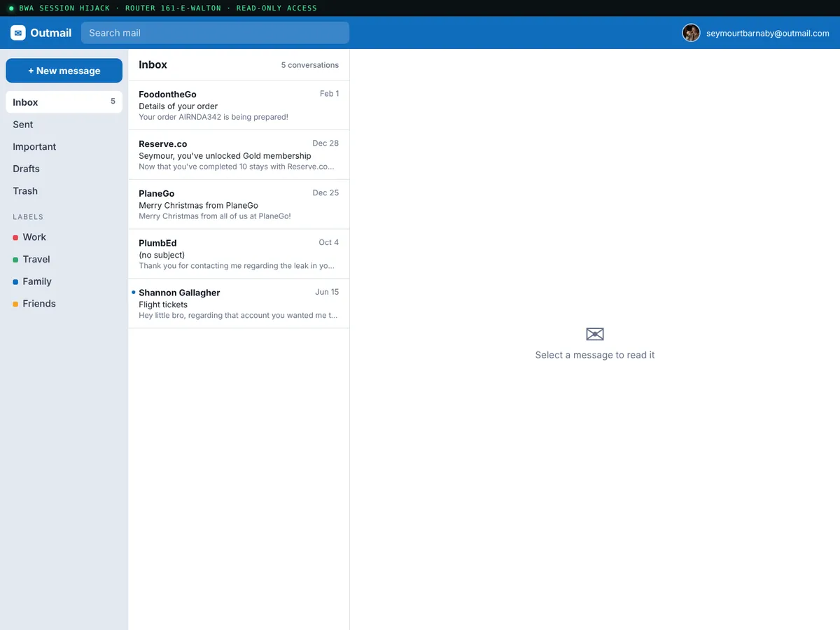Open Shannon Gallagher's Flight tickets email
Viewport: 840px width, 630px height.
click(x=239, y=304)
